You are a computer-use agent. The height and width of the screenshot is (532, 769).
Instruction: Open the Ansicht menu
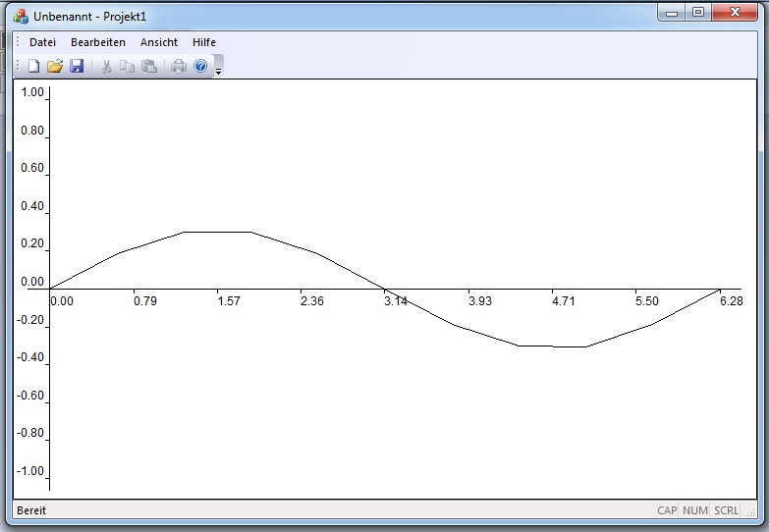(x=159, y=42)
